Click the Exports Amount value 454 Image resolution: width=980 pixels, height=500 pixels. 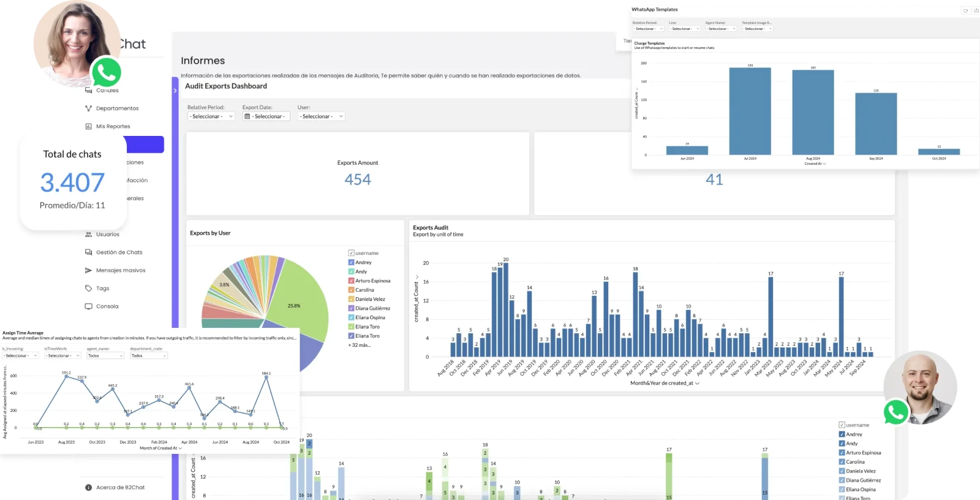(358, 180)
